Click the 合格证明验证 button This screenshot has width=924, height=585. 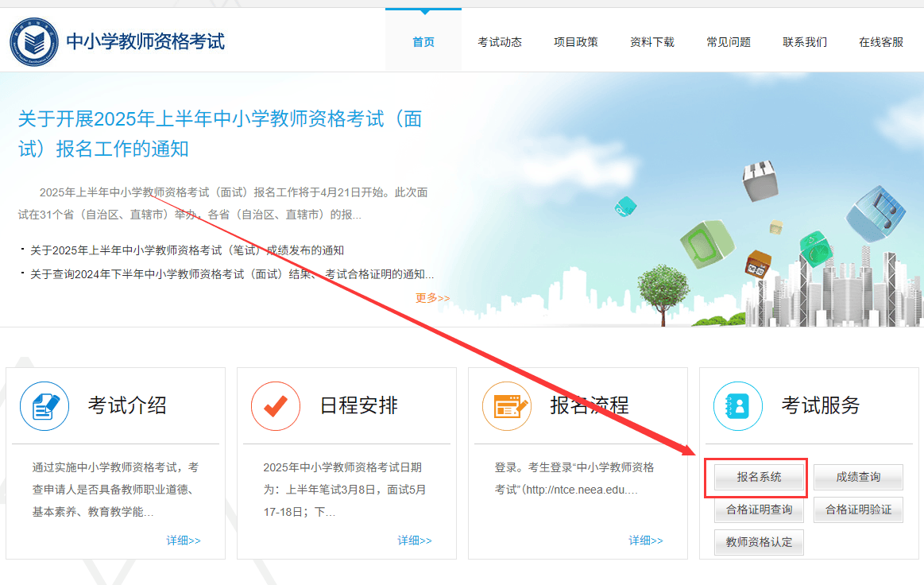pyautogui.click(x=858, y=509)
